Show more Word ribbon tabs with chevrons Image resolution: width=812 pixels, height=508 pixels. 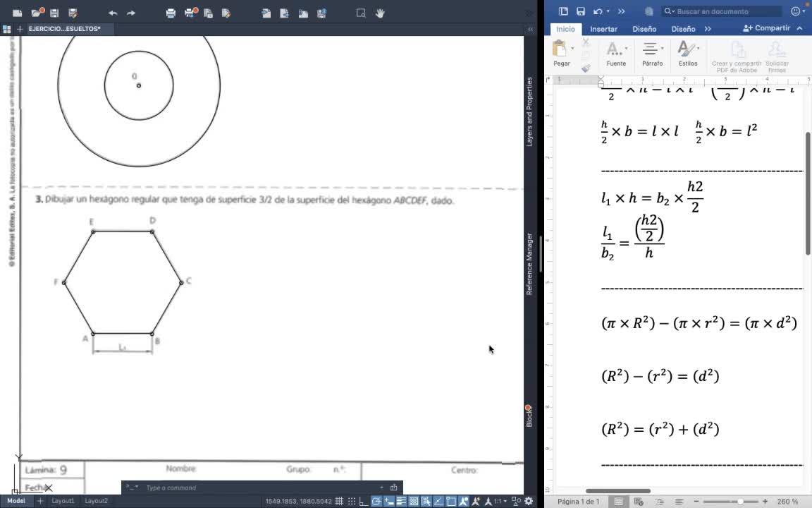pos(708,29)
